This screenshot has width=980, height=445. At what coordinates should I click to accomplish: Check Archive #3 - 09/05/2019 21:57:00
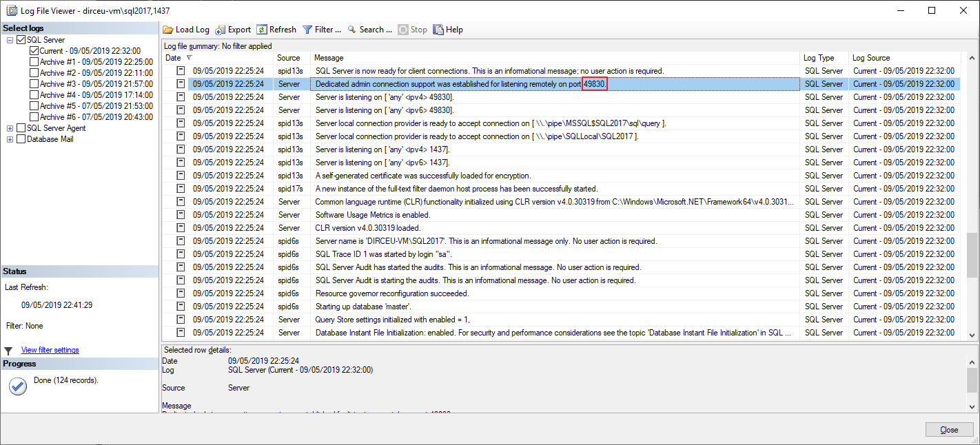coord(34,84)
